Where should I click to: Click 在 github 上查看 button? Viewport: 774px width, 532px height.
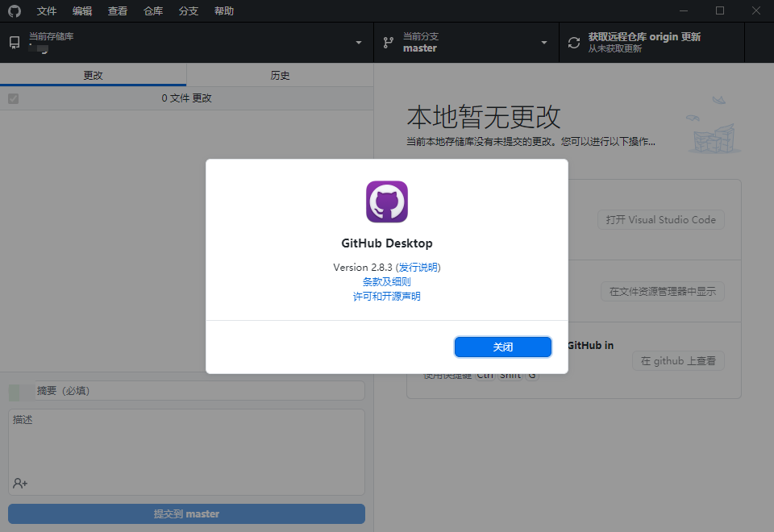[678, 361]
